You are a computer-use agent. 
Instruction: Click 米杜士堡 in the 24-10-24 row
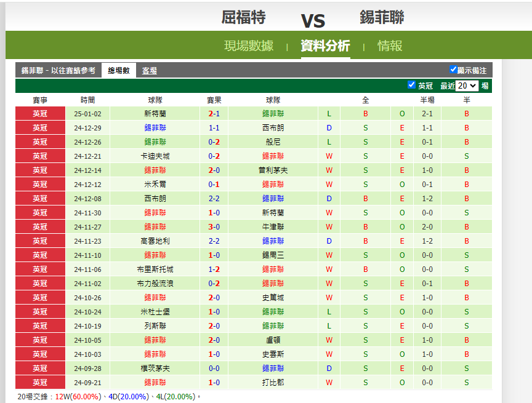pos(155,312)
